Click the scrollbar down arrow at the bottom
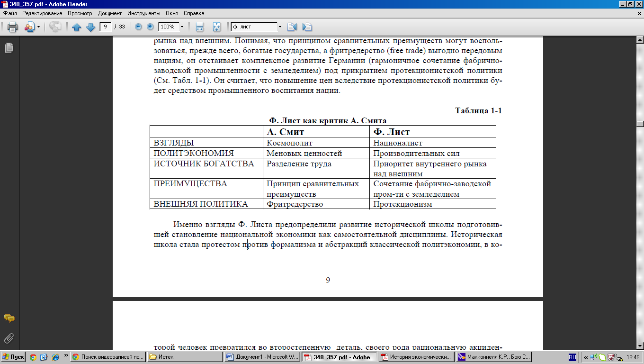 [640, 346]
